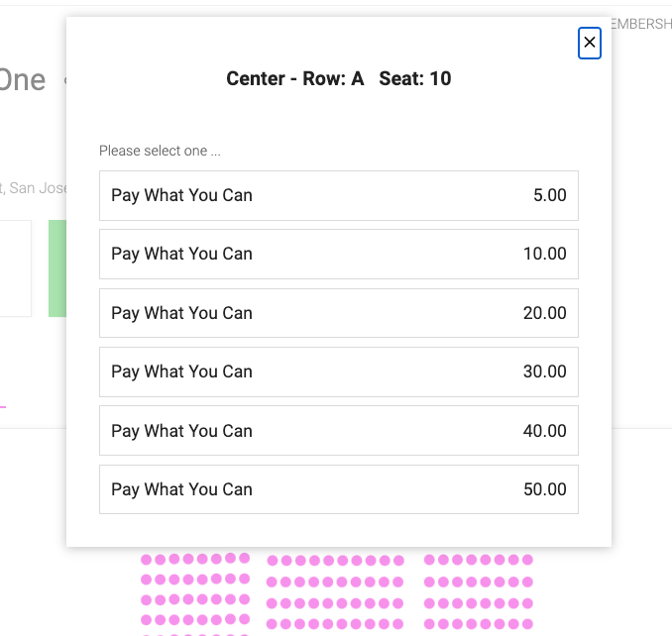Click the green block behind the dialog

[57, 268]
